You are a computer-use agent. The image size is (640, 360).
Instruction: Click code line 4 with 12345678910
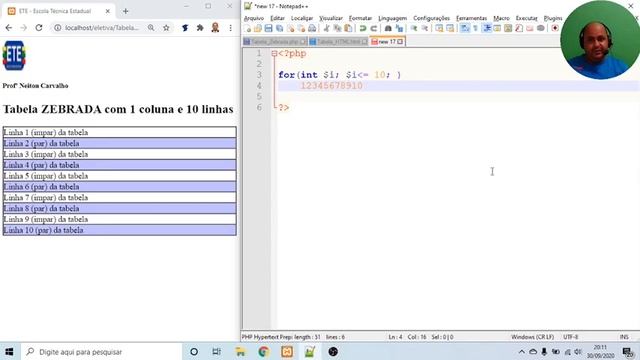click(x=458, y=86)
